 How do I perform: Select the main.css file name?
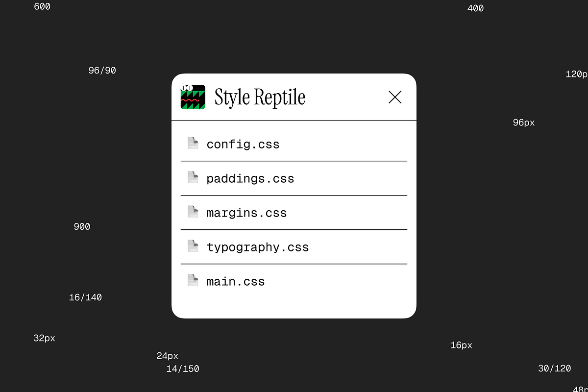point(236,282)
